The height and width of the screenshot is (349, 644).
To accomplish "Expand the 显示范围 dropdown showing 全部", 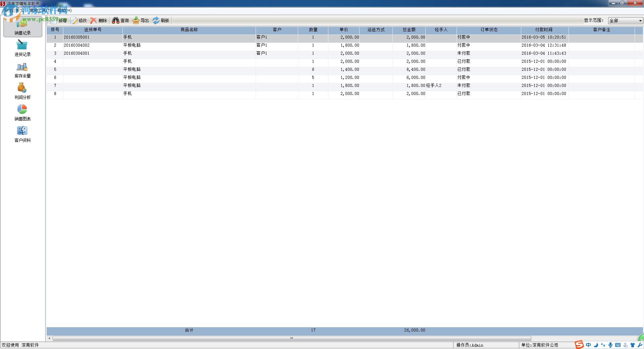I will click(626, 21).
